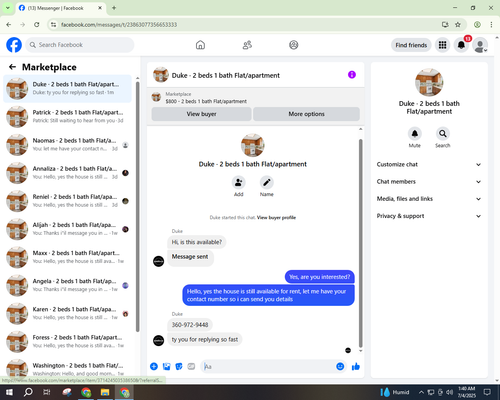Click the 'Hi, is this available?' message

click(x=197, y=242)
